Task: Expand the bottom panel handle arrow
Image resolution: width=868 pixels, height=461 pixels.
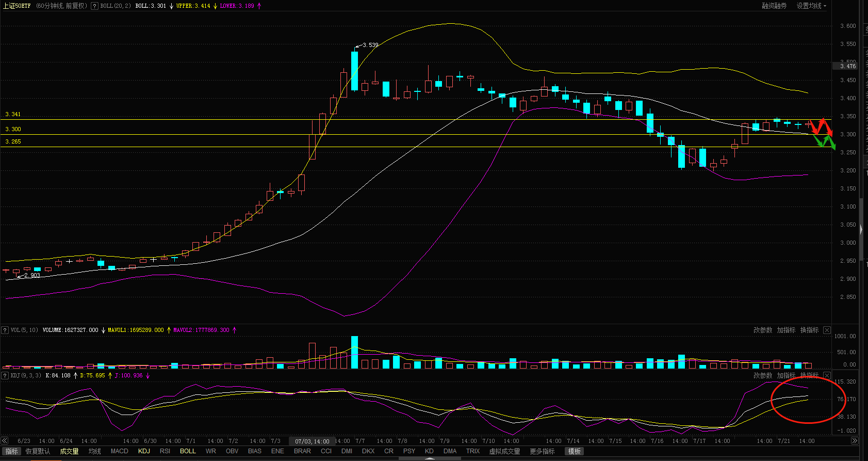Action: click(430, 458)
